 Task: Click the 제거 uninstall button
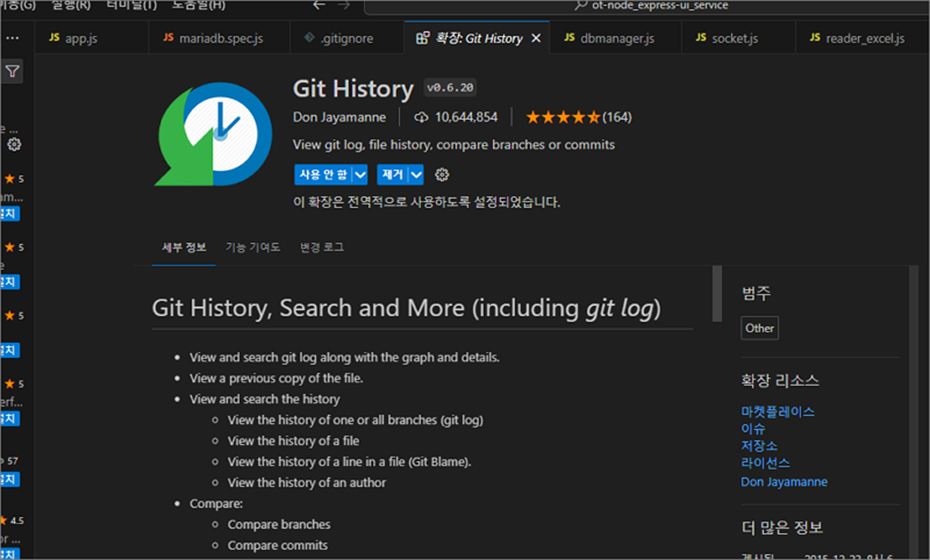pyautogui.click(x=393, y=175)
